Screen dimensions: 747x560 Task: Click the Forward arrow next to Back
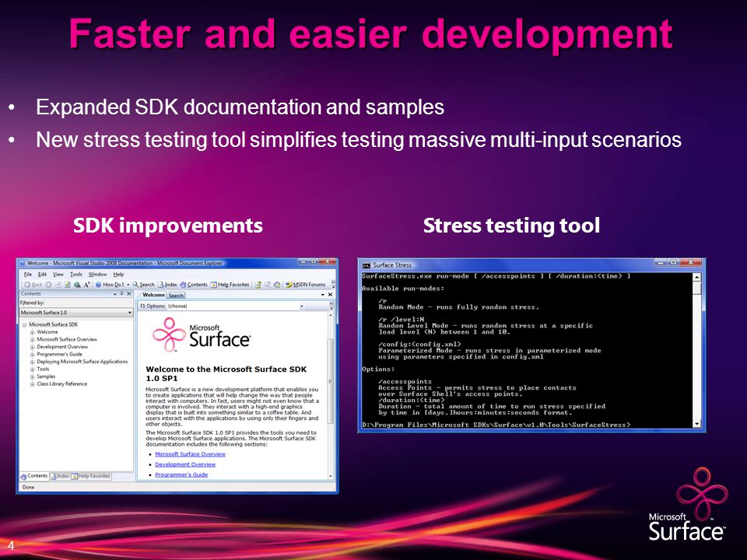tap(48, 285)
